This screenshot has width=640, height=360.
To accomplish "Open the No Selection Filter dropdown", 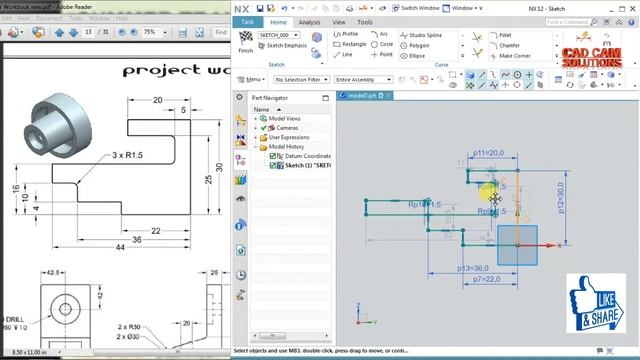I will tap(301, 80).
